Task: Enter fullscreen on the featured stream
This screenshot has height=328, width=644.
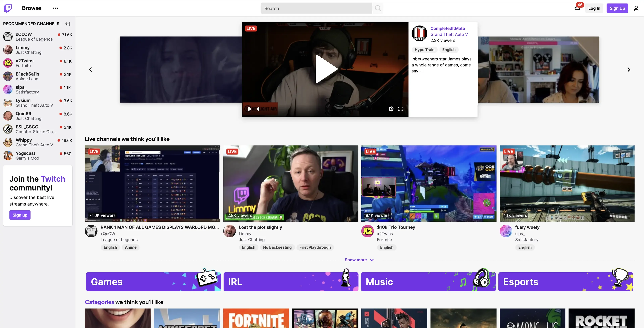Action: 400,109
